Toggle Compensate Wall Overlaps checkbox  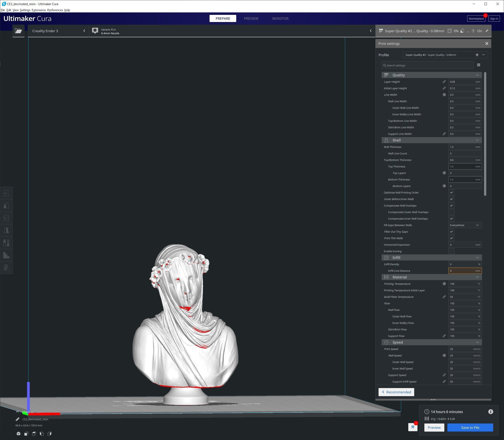(451, 206)
